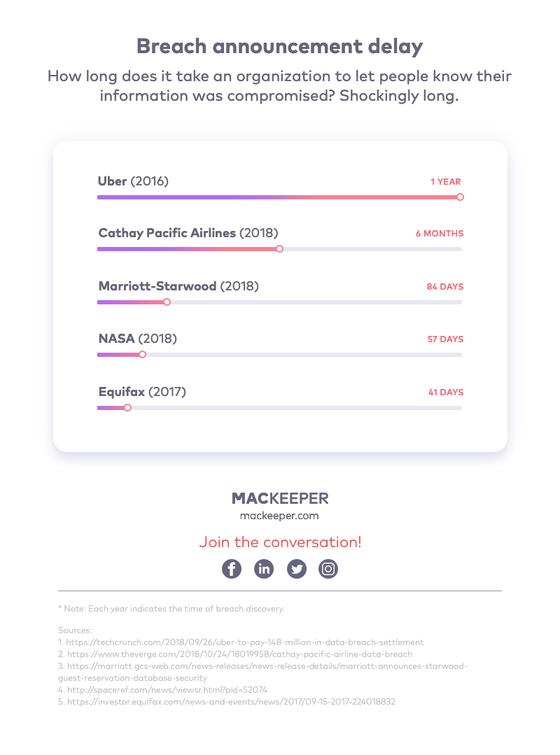
Task: Click the MACKEEPER logo text
Action: pos(280,498)
